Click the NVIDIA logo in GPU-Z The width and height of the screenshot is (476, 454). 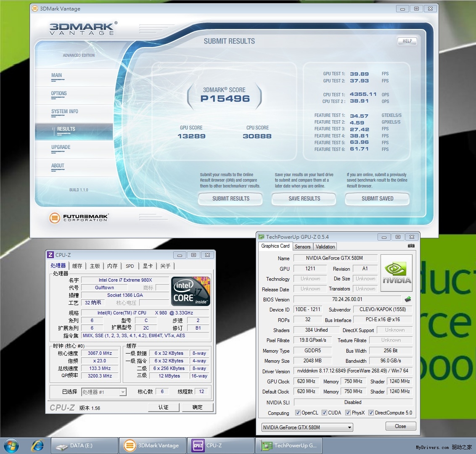(397, 273)
